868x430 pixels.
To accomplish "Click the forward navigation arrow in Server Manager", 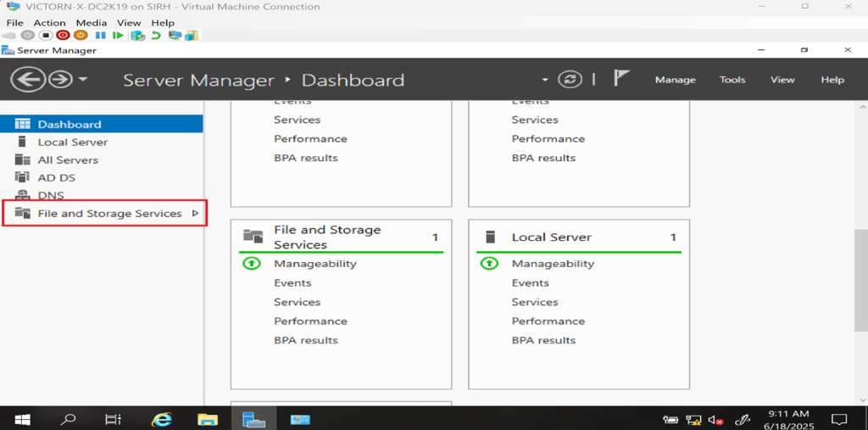I will (x=59, y=80).
